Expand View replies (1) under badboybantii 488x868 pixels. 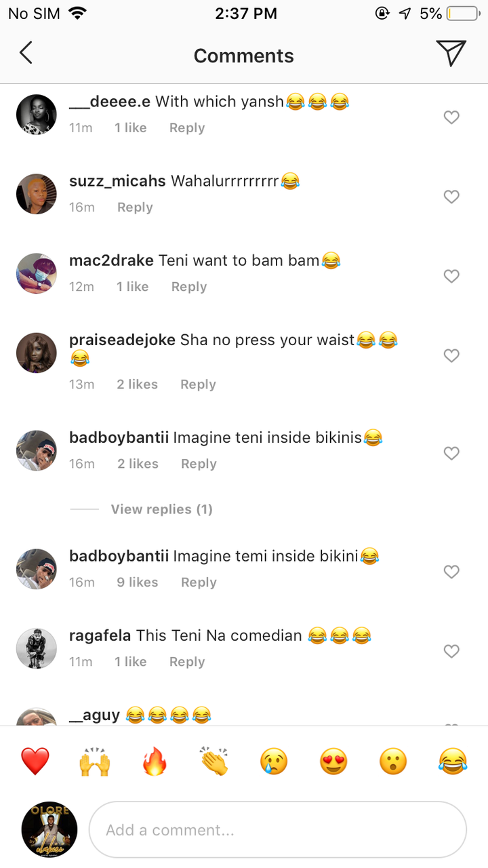point(161,509)
